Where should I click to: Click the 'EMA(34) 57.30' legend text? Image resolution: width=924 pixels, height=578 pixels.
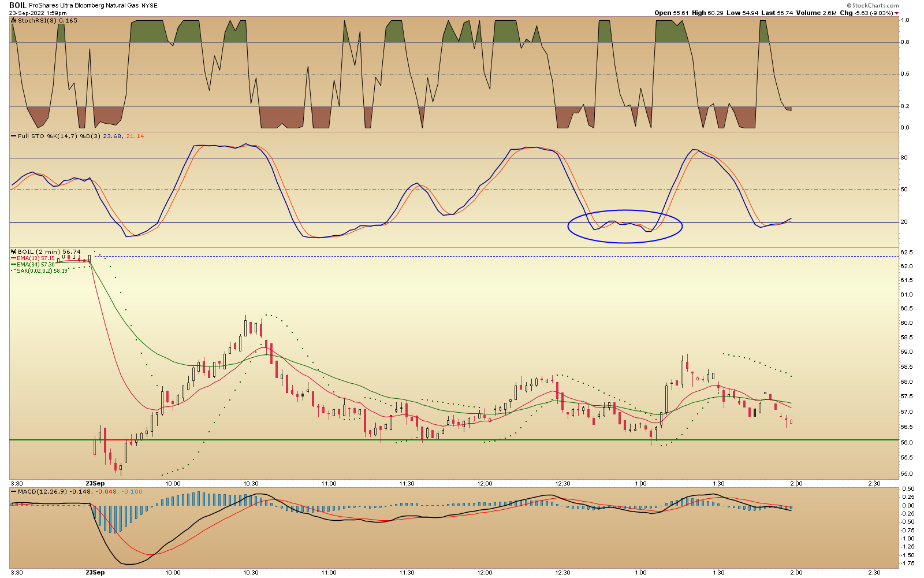(x=36, y=265)
